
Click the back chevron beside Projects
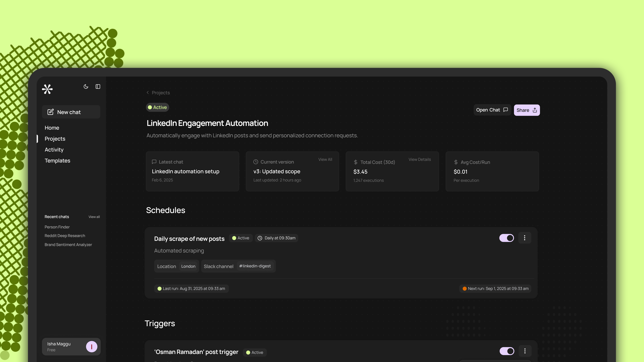tap(148, 92)
